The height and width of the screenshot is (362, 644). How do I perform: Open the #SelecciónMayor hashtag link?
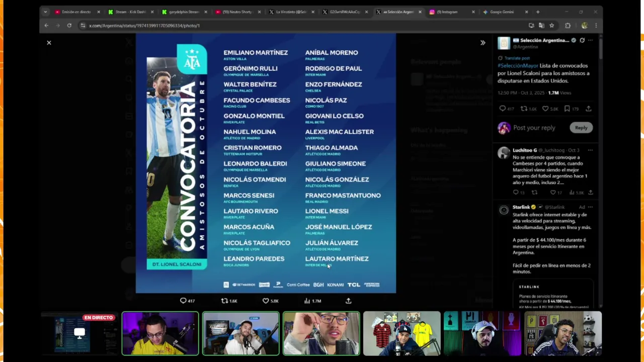(x=518, y=66)
